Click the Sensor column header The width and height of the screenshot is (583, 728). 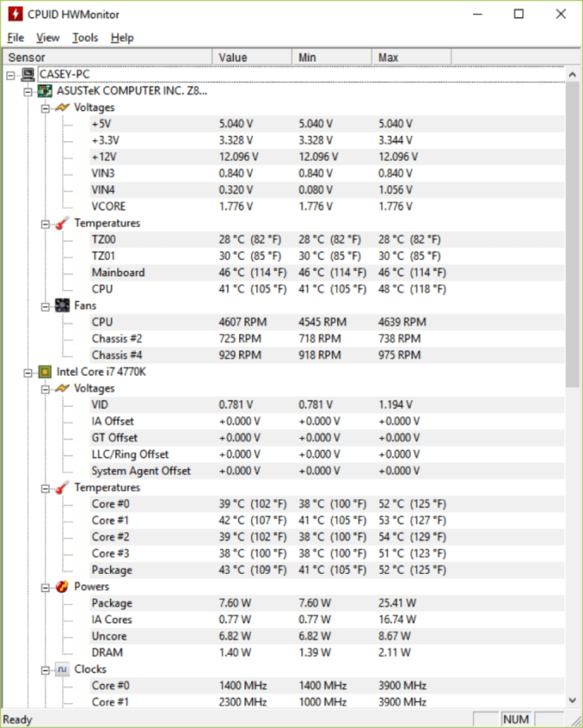tap(107, 58)
